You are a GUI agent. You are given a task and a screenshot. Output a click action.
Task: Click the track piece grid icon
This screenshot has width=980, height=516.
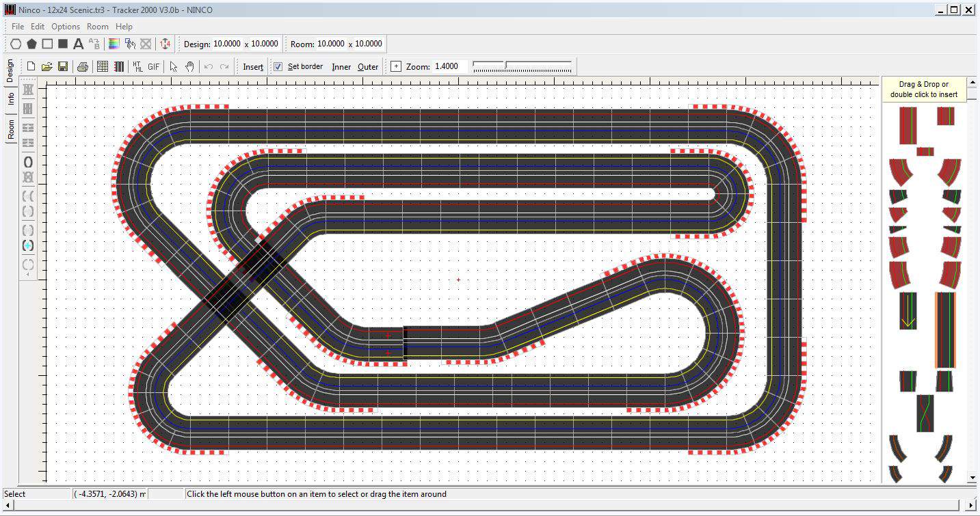(102, 66)
